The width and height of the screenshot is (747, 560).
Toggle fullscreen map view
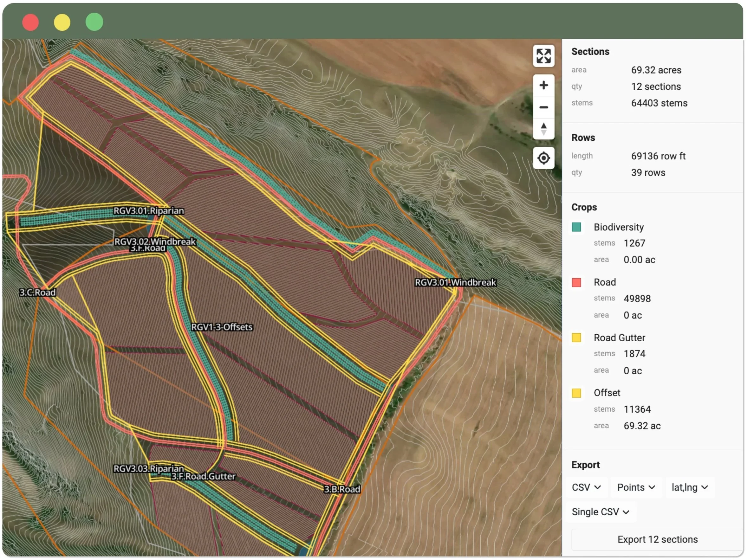point(543,56)
